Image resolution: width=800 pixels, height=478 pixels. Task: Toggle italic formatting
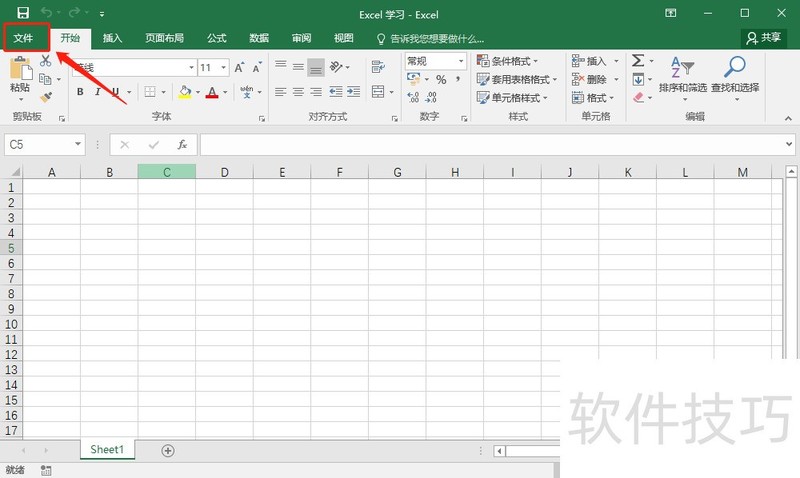click(98, 92)
